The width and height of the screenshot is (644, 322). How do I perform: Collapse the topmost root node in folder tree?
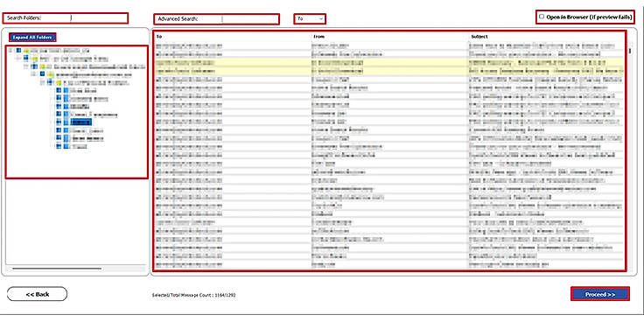[x=10, y=51]
